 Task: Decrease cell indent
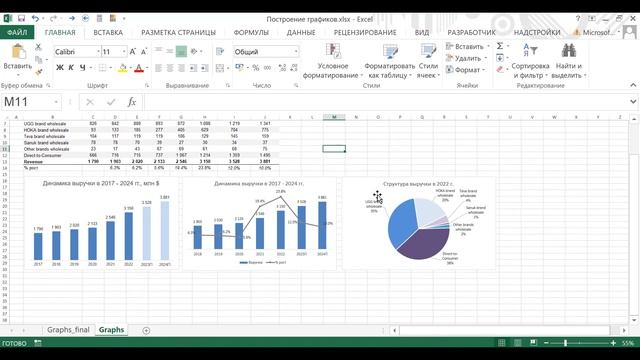193,68
